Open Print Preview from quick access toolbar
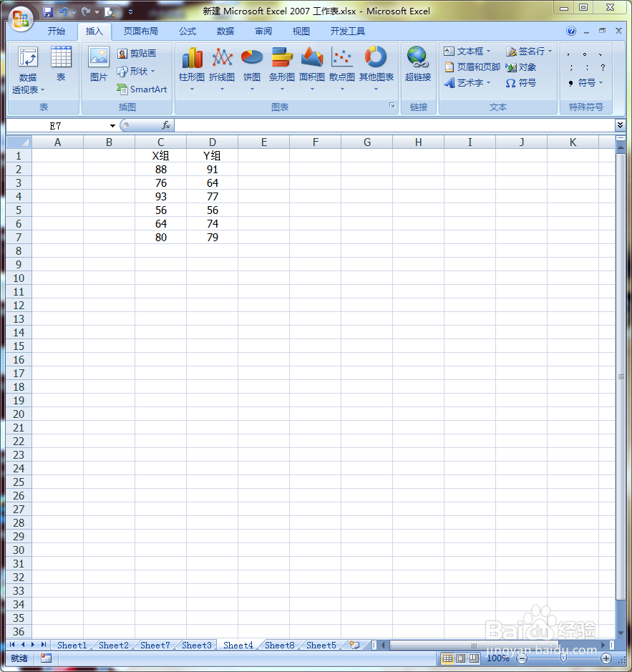The image size is (632, 672). [x=110, y=12]
